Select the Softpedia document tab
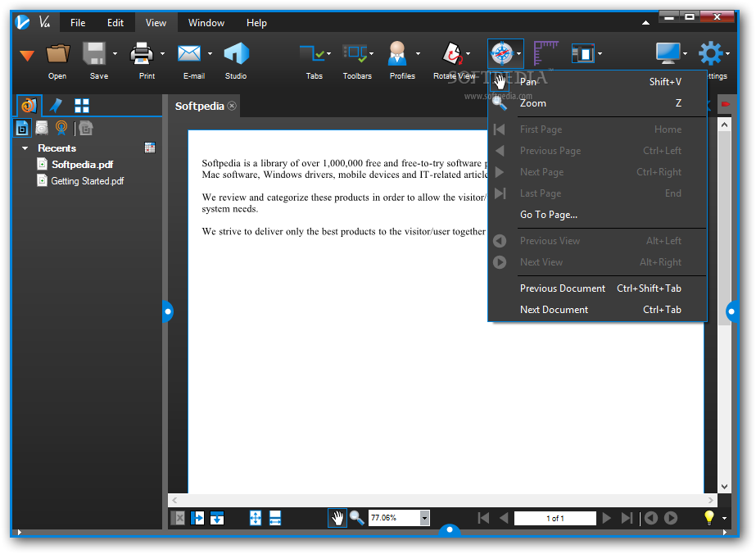This screenshot has height=554, width=756. click(199, 107)
